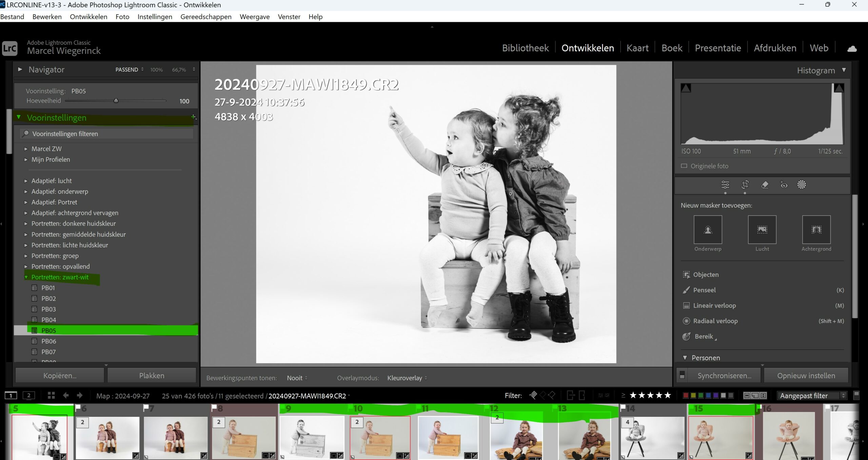Click the Opnieuw instellen button

[807, 376]
